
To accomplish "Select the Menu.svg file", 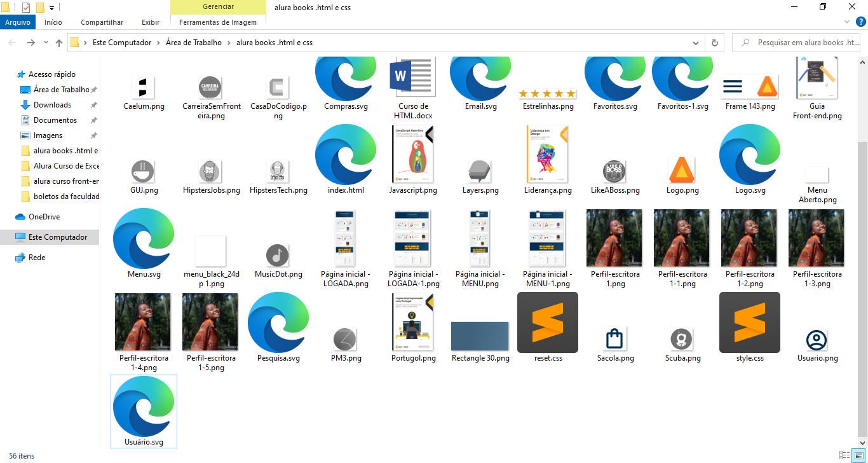I will pyautogui.click(x=144, y=237).
